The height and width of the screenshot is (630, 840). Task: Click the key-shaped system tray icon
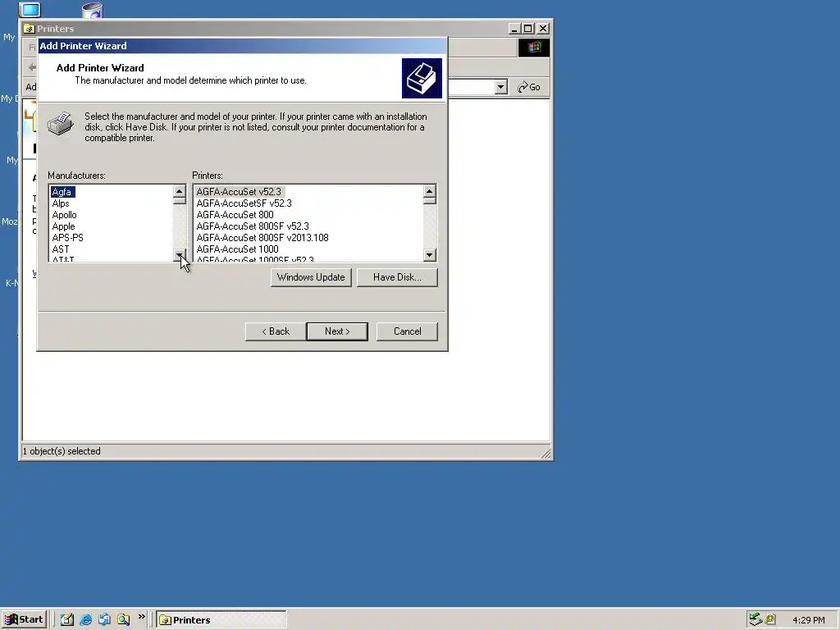pos(770,619)
